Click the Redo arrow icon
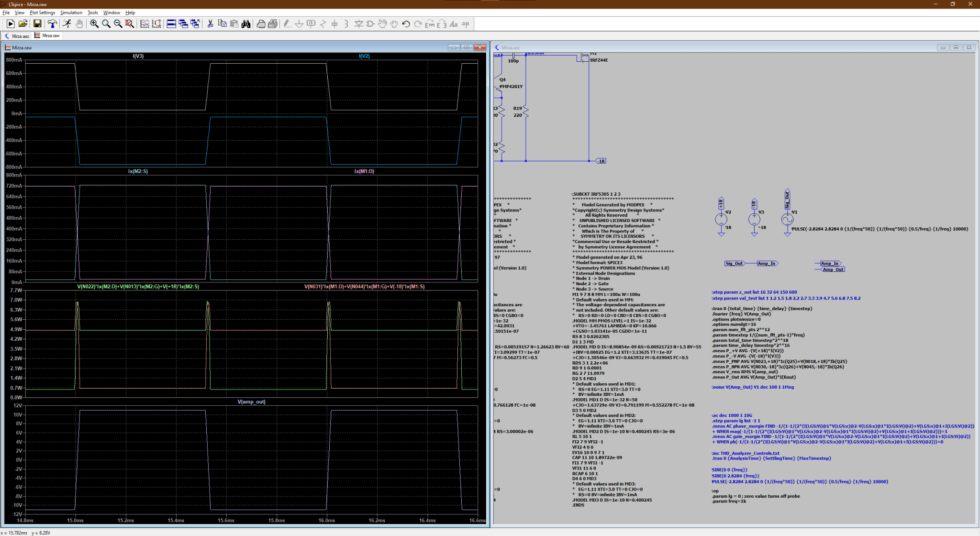Viewport: 980px width, 536px height. pyautogui.click(x=418, y=24)
